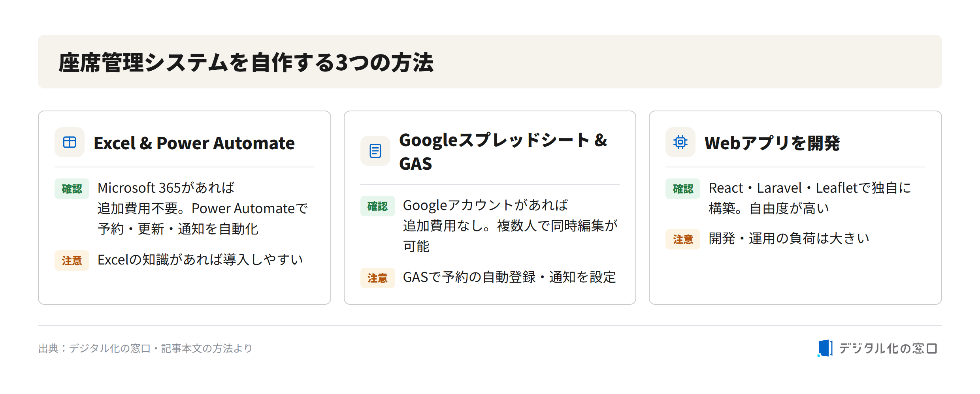Image resolution: width=980 pixels, height=394 pixels.
Task: Click the デジタル化の窓口 brand text
Action: [888, 348]
